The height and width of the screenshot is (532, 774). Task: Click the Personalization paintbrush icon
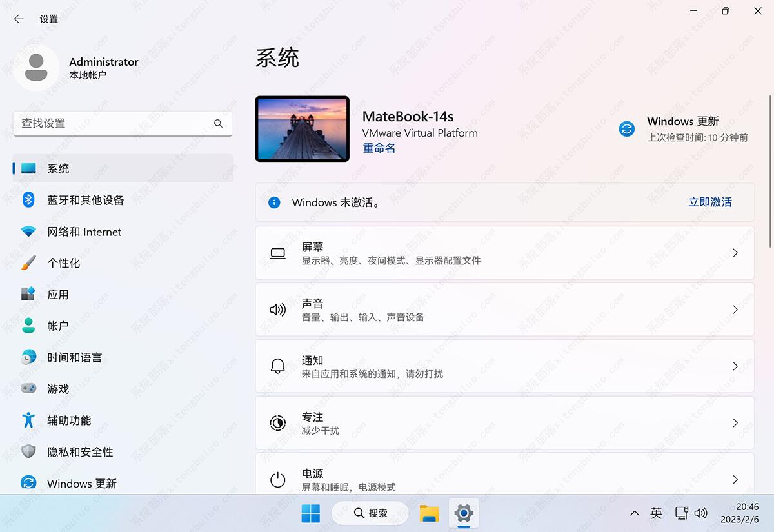[x=28, y=263]
